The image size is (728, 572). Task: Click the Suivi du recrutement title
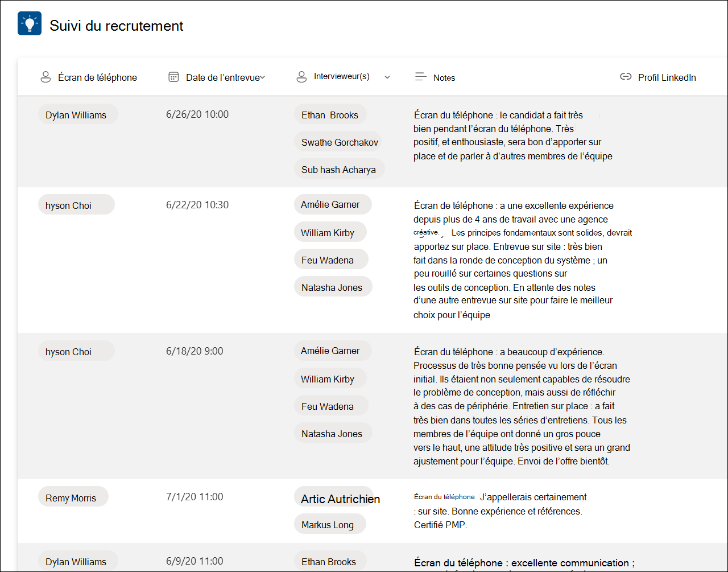tap(117, 26)
